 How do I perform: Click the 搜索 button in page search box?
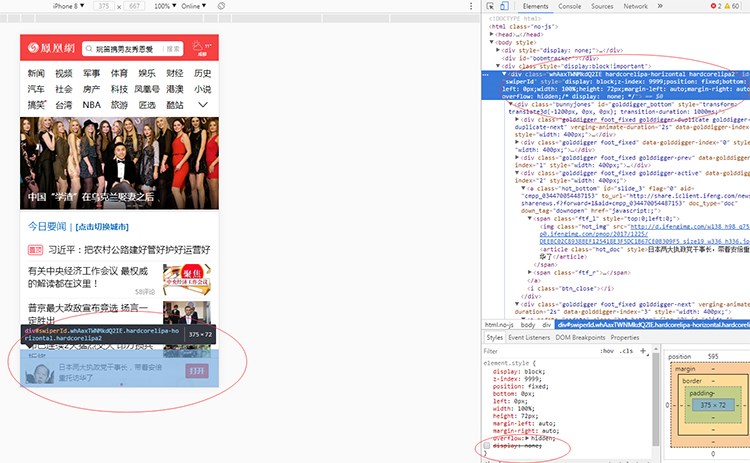pyautogui.click(x=173, y=49)
